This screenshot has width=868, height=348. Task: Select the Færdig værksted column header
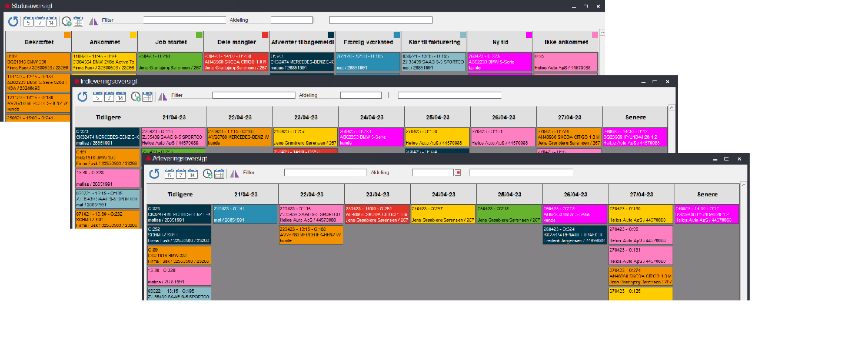point(368,42)
